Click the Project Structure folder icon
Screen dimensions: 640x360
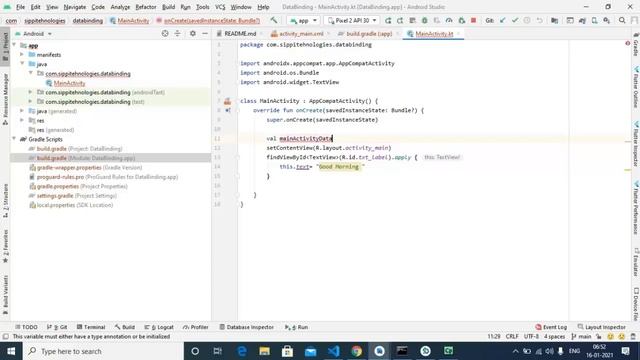[554, 20]
